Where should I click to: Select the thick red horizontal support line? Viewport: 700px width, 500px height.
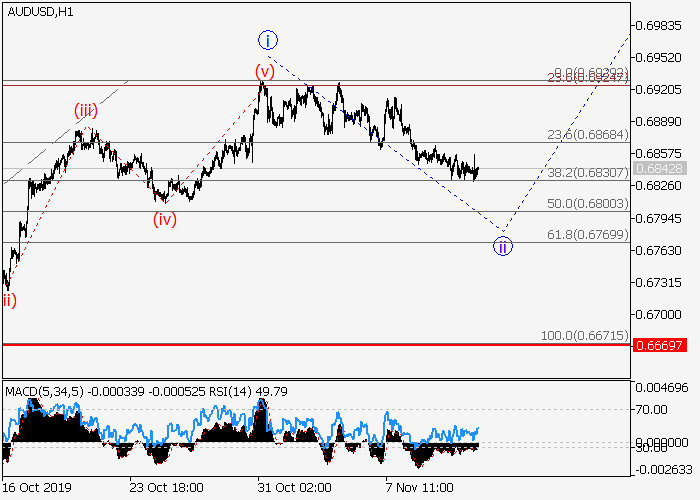click(x=300, y=344)
